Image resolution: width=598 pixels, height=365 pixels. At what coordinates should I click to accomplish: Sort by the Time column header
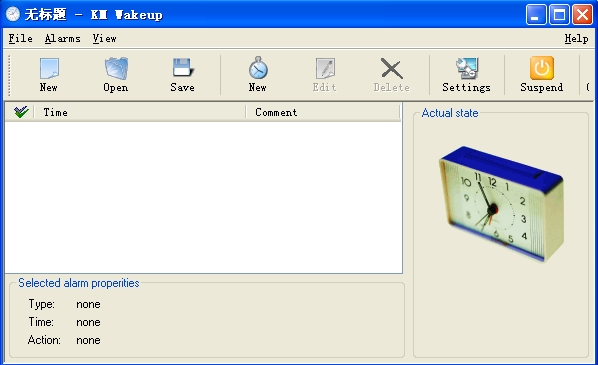140,112
